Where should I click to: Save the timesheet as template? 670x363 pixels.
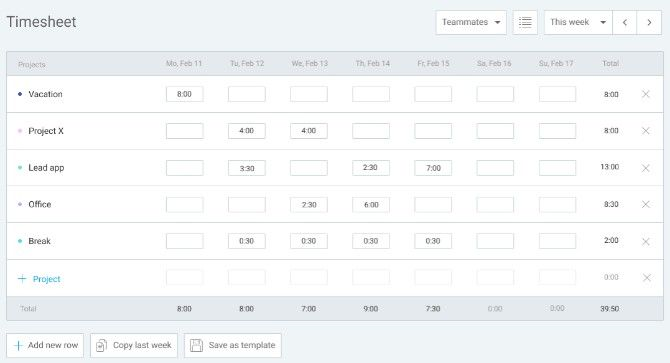(233, 345)
